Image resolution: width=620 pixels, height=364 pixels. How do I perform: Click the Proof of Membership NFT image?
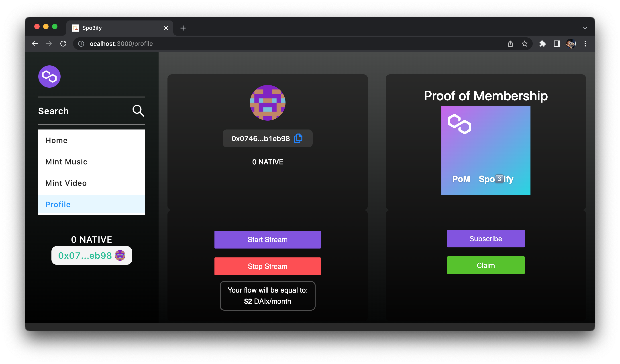[x=485, y=150]
